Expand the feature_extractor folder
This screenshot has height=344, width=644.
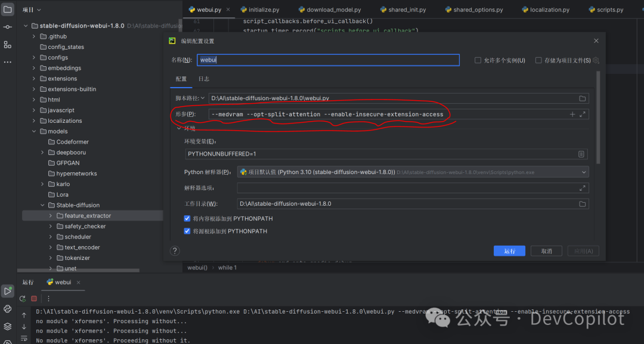click(x=51, y=215)
